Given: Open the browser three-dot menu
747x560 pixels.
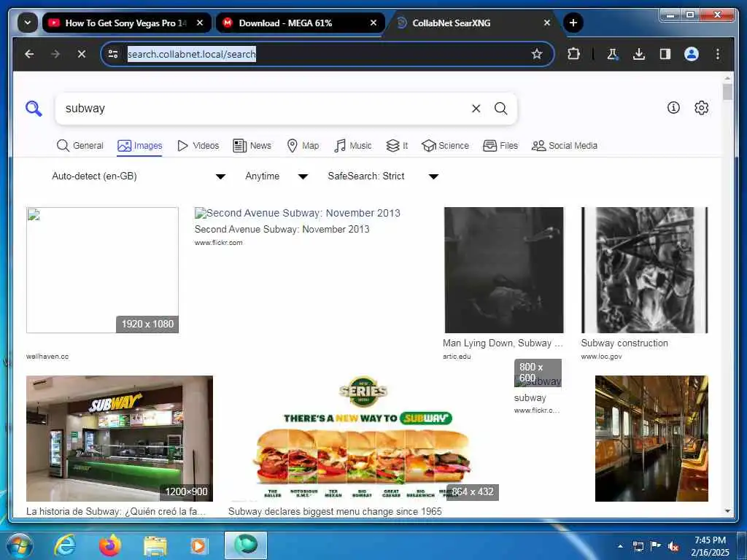Looking at the screenshot, I should 718,54.
